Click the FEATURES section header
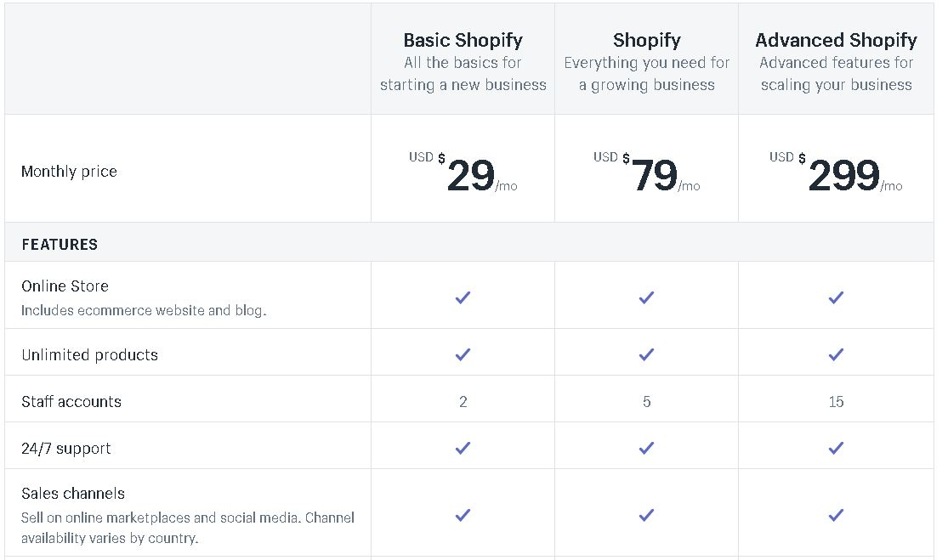The width and height of the screenshot is (948, 560). tap(60, 244)
